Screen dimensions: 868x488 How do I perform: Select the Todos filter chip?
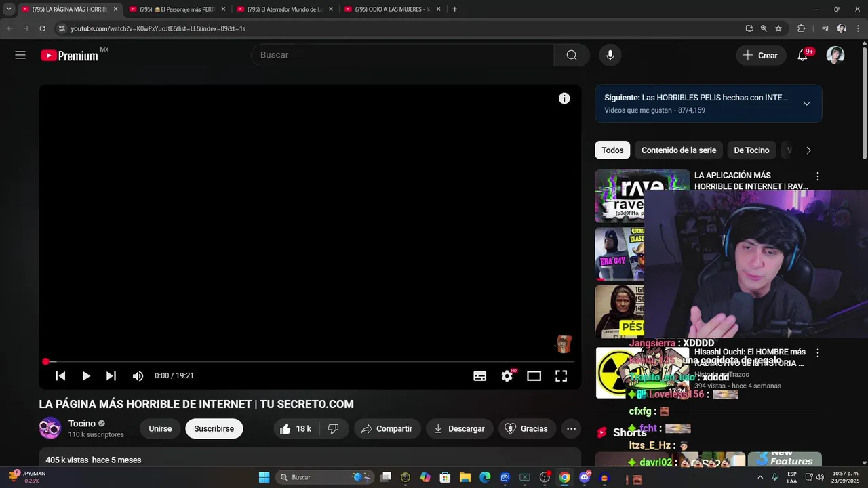pyautogui.click(x=612, y=150)
